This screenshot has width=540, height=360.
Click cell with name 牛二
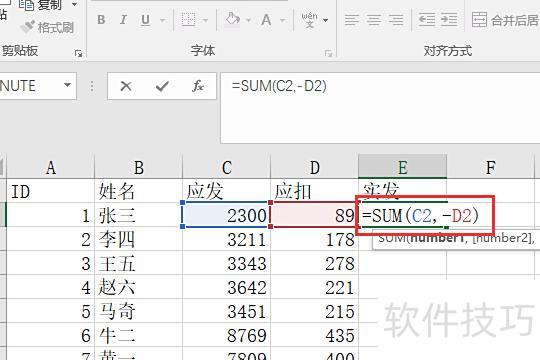click(x=138, y=335)
